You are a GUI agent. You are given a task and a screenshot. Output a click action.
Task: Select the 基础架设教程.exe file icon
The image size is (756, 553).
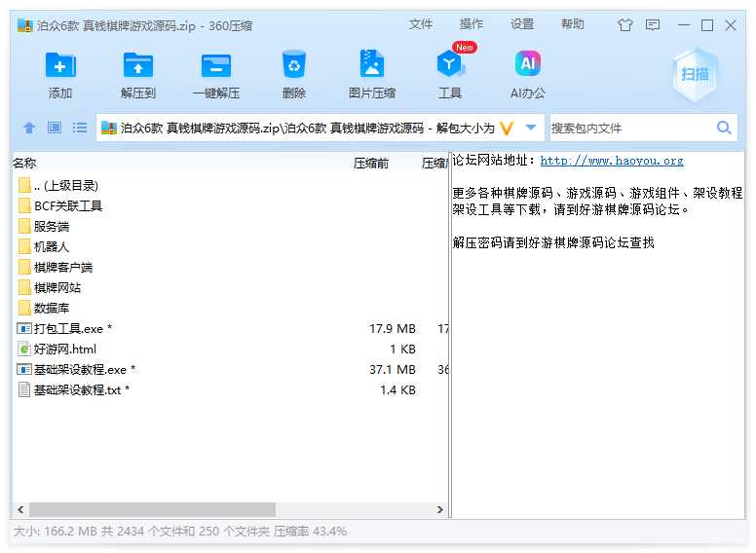click(x=24, y=369)
